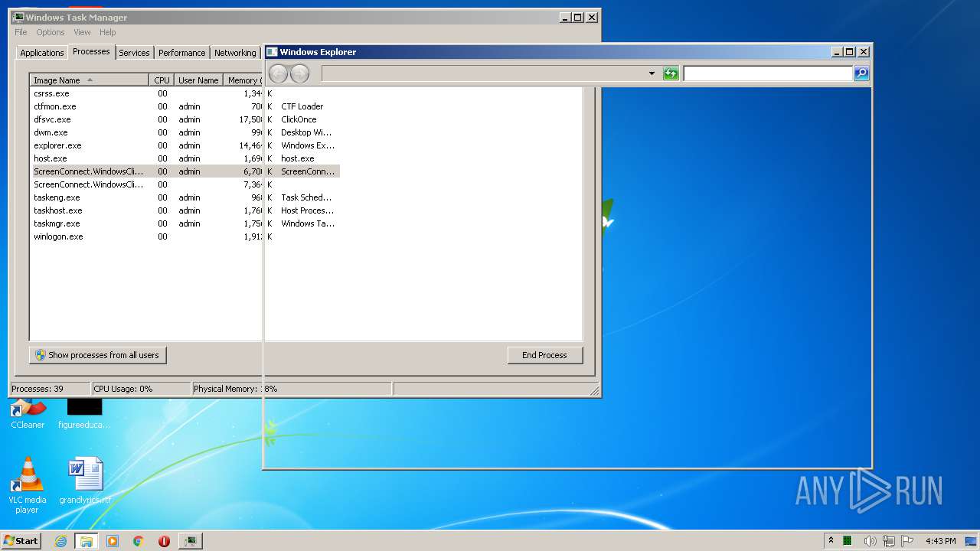Open the CCleaner desktop shortcut
The image size is (980, 551).
28,414
